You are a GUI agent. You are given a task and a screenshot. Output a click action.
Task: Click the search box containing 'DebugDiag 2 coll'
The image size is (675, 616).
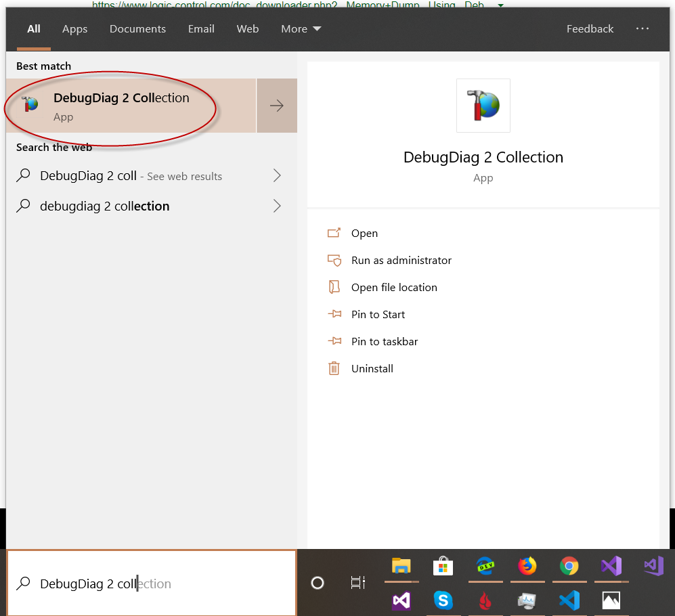152,584
